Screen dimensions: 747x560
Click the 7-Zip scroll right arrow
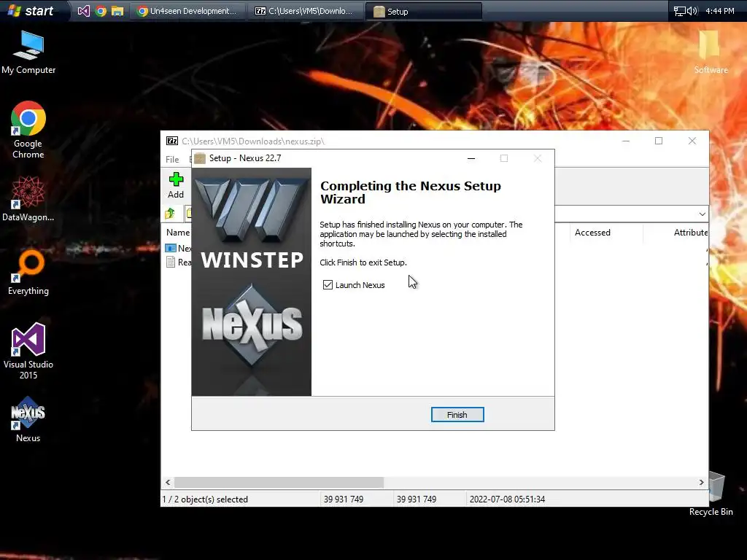point(701,483)
